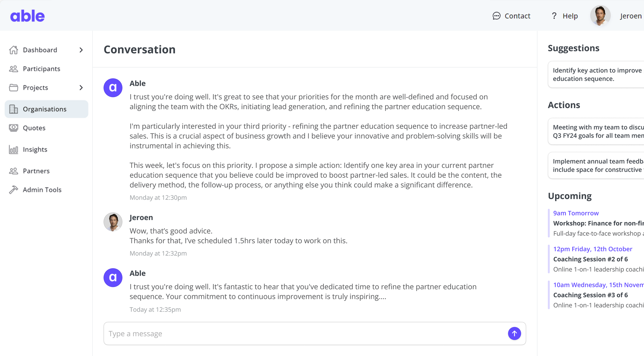This screenshot has width=644, height=356.
Task: Click the Participants people icon
Action: pyautogui.click(x=14, y=69)
